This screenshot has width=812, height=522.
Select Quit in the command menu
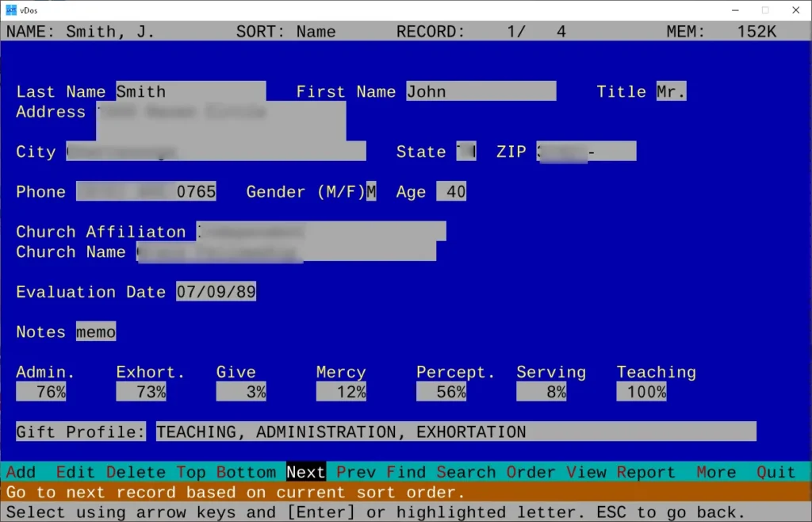776,472
